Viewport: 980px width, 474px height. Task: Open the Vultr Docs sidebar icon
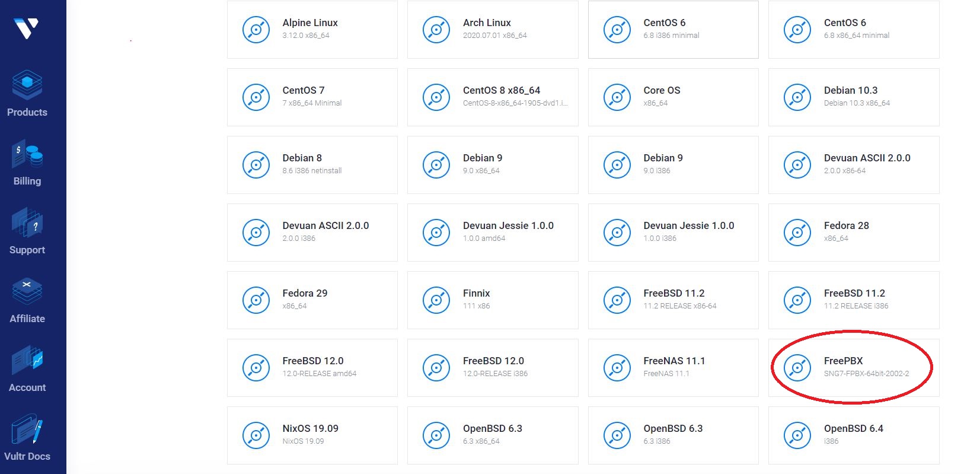27,430
